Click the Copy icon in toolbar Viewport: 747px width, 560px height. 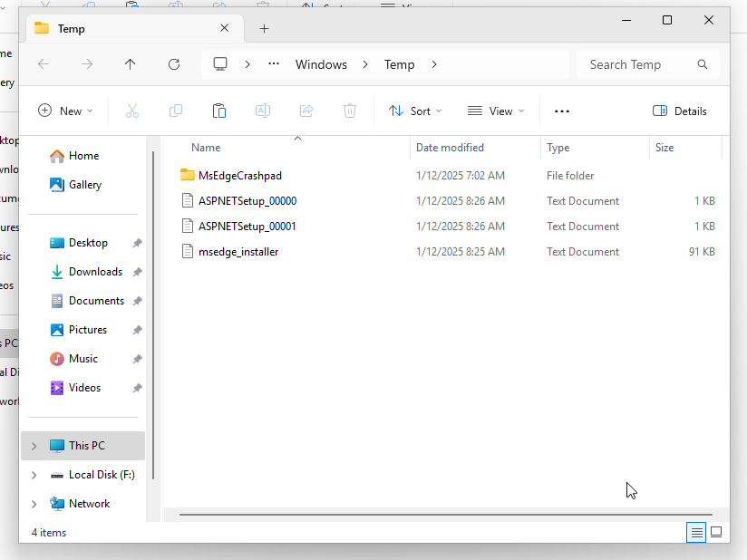pos(176,111)
